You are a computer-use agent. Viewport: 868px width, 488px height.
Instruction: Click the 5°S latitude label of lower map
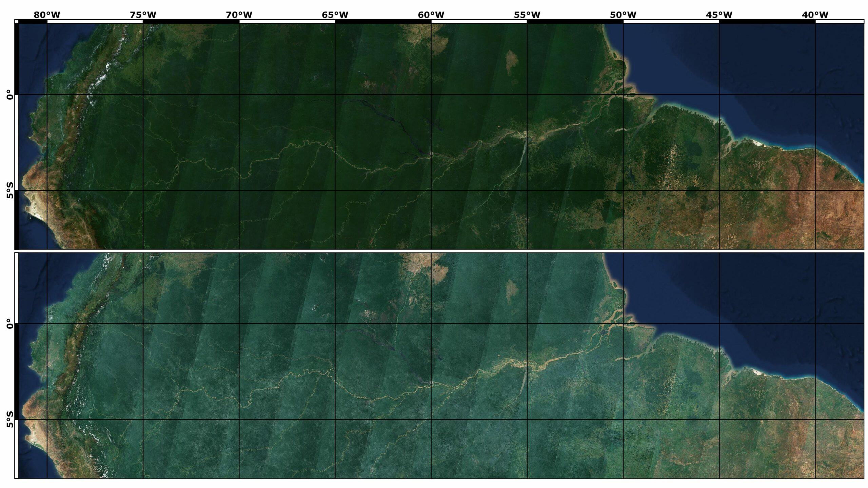10,420
